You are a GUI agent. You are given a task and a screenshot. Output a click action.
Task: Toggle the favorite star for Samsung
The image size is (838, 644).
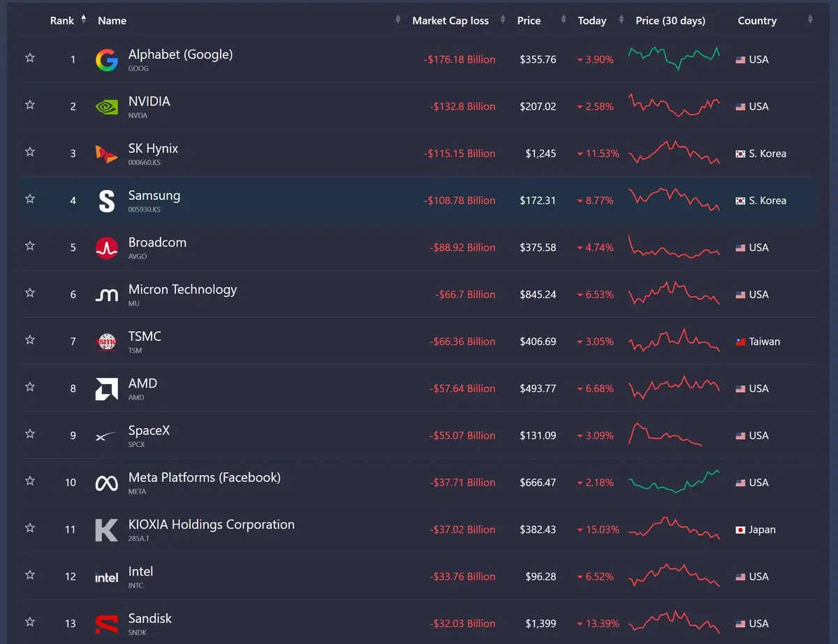[x=30, y=199]
